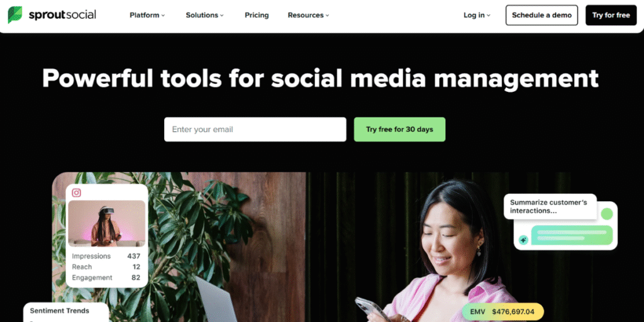Click Schedule a demo button

click(541, 15)
